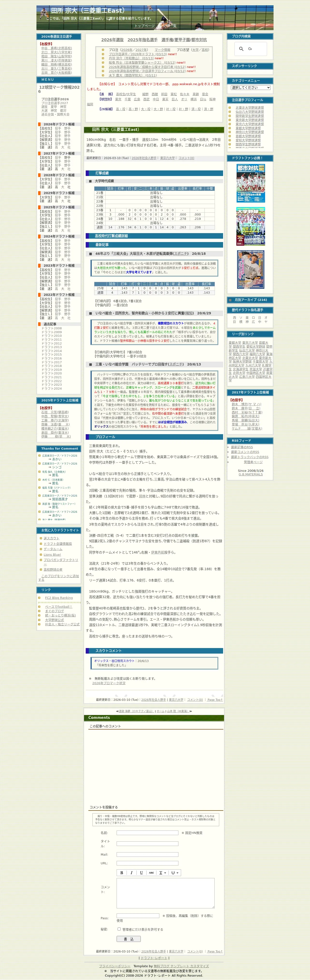The height and width of the screenshot is (980, 310).
Task: Open the 2025年指名選手 top navigation link
Action: [x=142, y=40]
